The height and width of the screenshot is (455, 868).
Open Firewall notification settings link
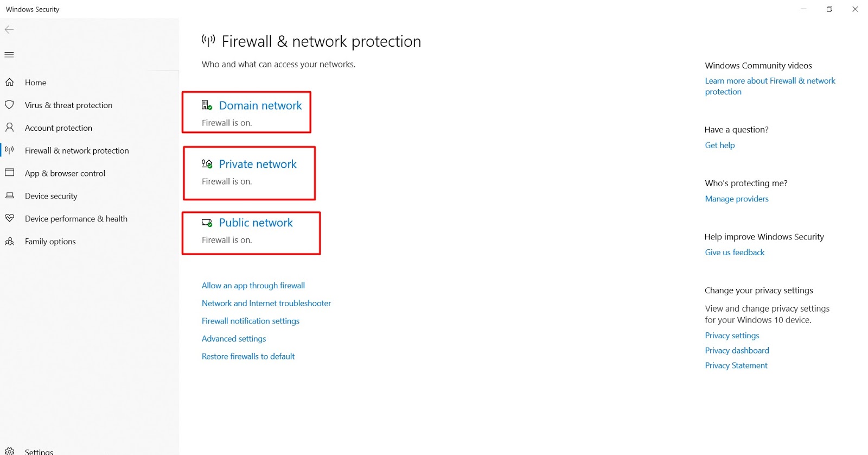[x=250, y=321]
